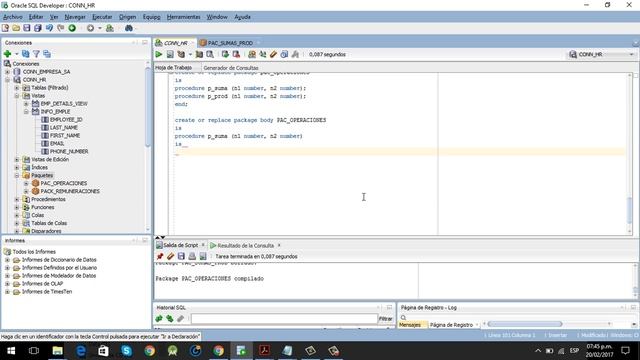
Task: Open Windows Start menu
Action: click(x=11, y=351)
